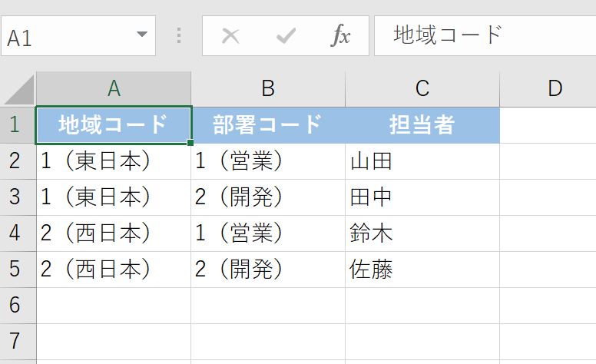Screen dimensions: 596x364
Task: Select column A header
Action: (114, 89)
